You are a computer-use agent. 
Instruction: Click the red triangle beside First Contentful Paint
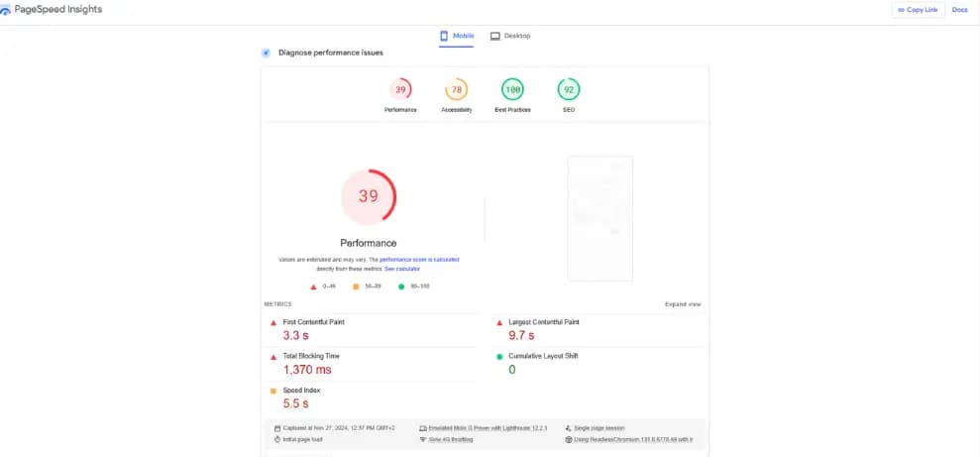(x=273, y=322)
